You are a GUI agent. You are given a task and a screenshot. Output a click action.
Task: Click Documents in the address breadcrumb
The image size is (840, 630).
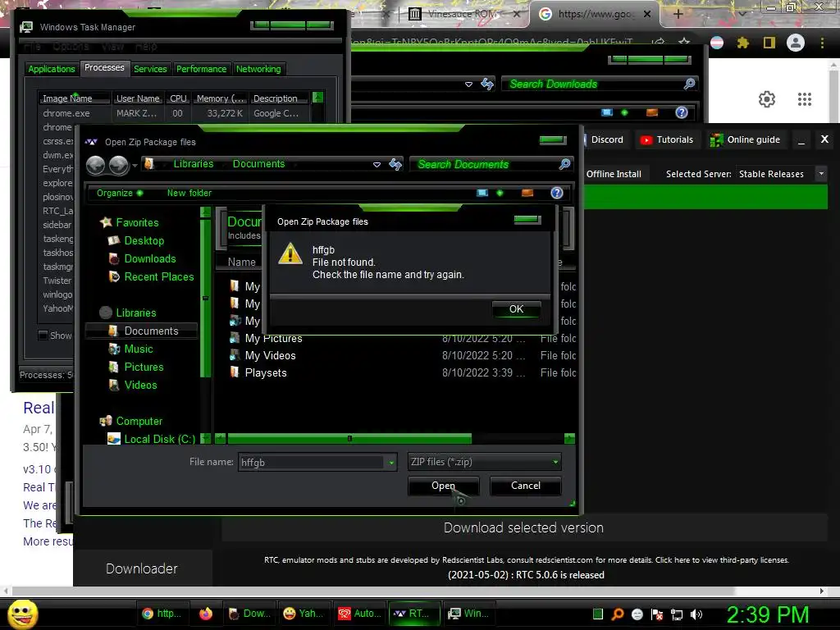tap(258, 164)
